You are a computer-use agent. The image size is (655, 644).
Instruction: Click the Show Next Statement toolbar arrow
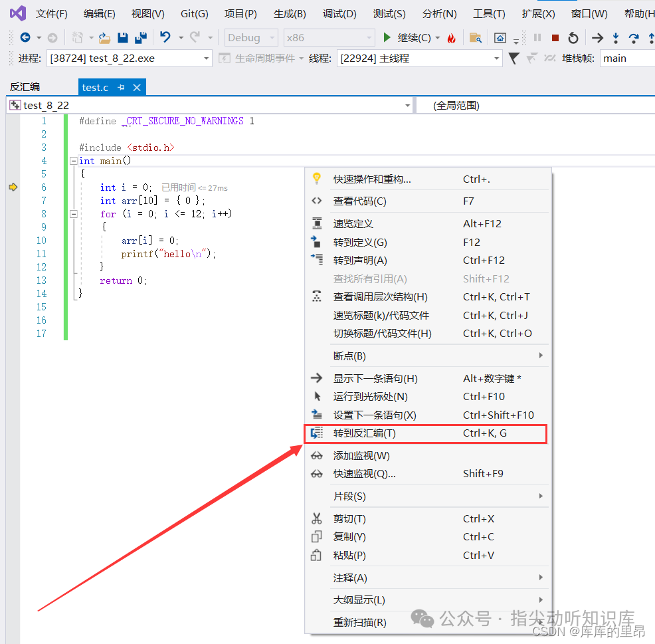click(598, 38)
